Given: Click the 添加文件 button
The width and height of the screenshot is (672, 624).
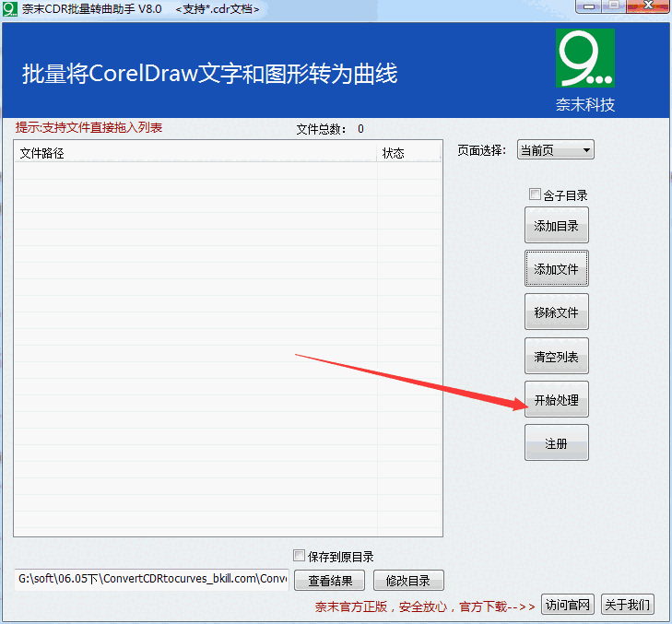Looking at the screenshot, I should [556, 269].
